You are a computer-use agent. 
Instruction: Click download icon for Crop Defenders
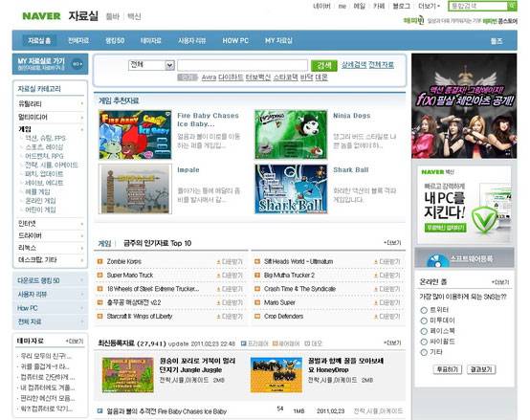point(376,317)
